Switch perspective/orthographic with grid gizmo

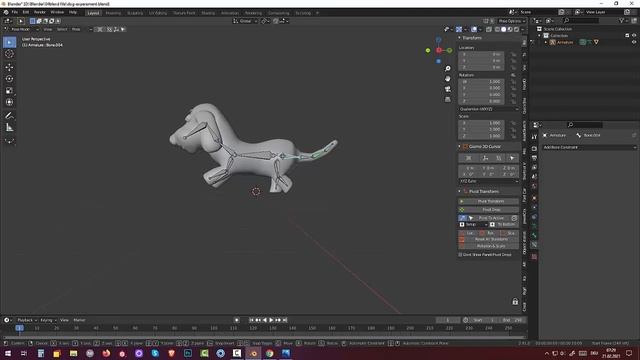point(448,99)
